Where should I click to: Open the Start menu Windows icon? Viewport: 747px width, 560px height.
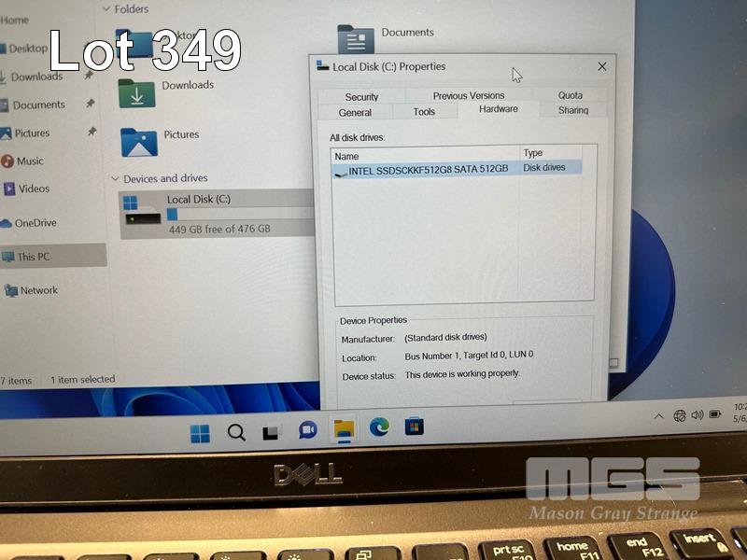click(x=200, y=432)
